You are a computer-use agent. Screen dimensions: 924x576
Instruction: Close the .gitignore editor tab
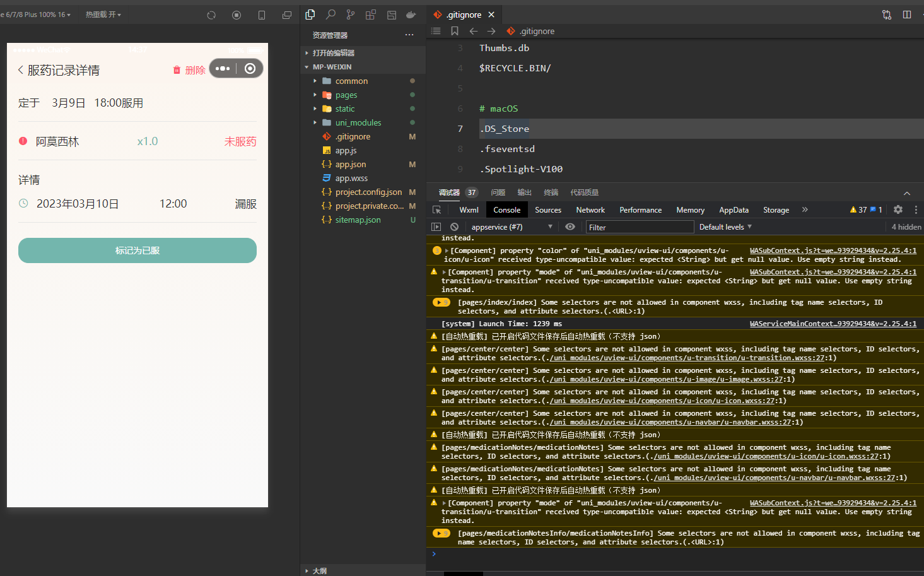coord(491,15)
